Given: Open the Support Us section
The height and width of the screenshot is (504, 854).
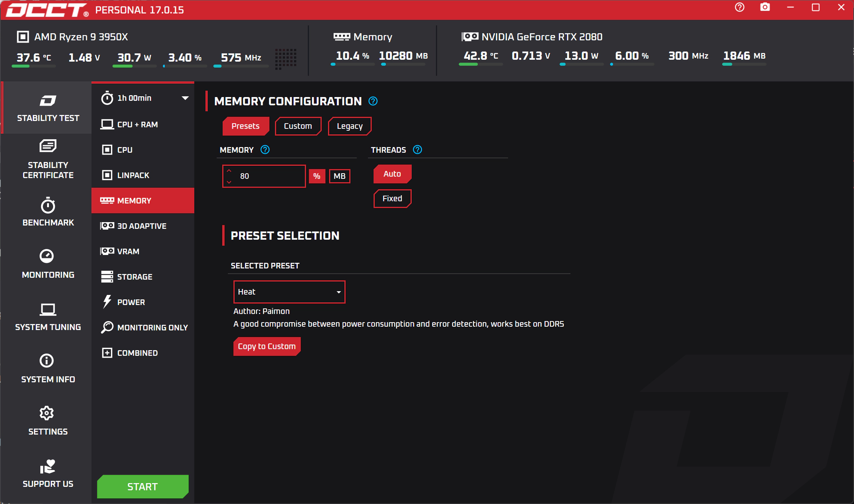Looking at the screenshot, I should click(48, 473).
